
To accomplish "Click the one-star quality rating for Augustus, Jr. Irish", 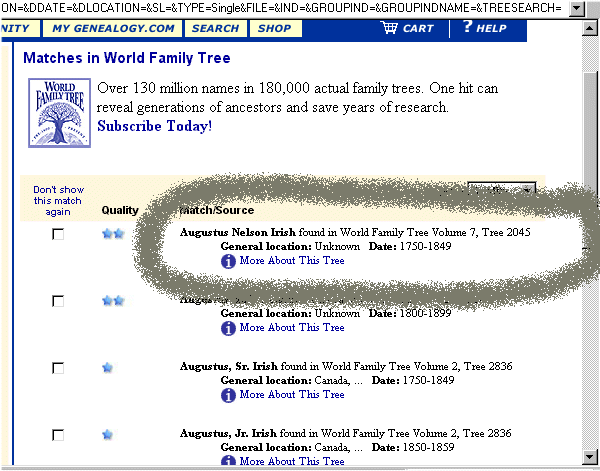I will coord(108,435).
